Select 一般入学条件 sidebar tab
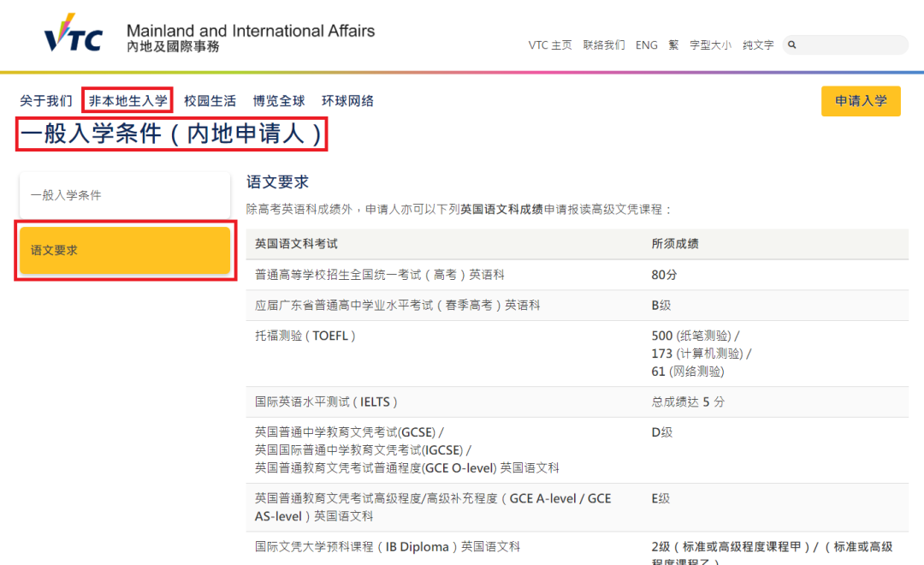This screenshot has height=565, width=924. (x=124, y=195)
